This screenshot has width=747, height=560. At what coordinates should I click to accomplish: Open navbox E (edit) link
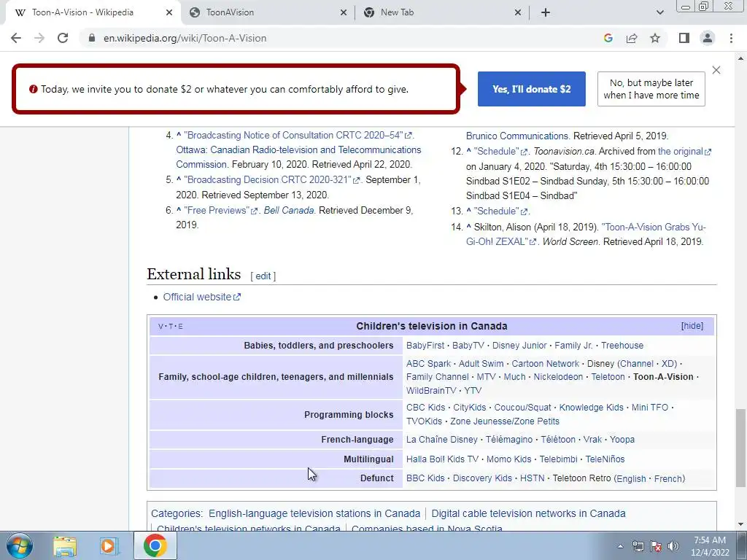181,326
